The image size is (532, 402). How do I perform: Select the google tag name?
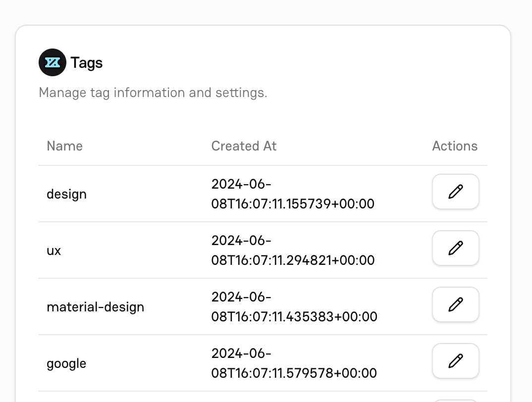tap(66, 363)
